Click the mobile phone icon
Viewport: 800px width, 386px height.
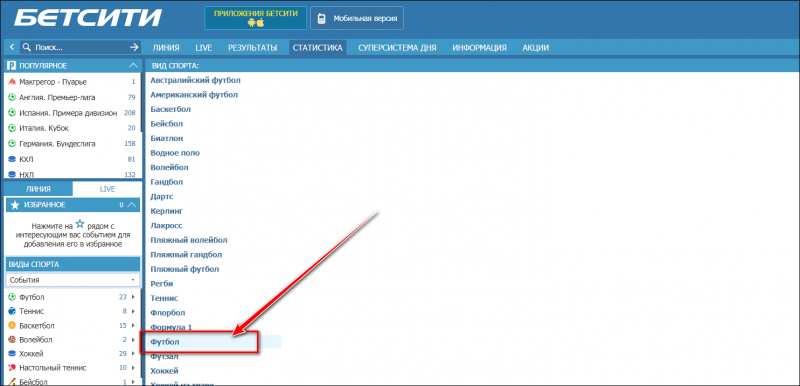pyautogui.click(x=321, y=19)
